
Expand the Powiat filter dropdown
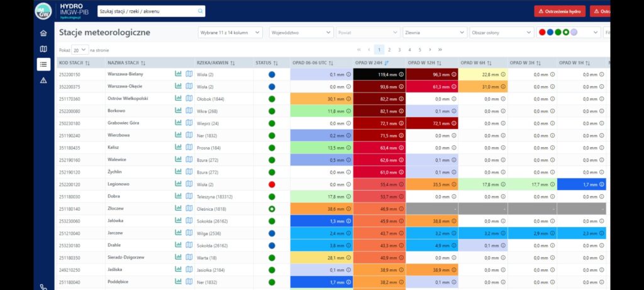pos(368,33)
